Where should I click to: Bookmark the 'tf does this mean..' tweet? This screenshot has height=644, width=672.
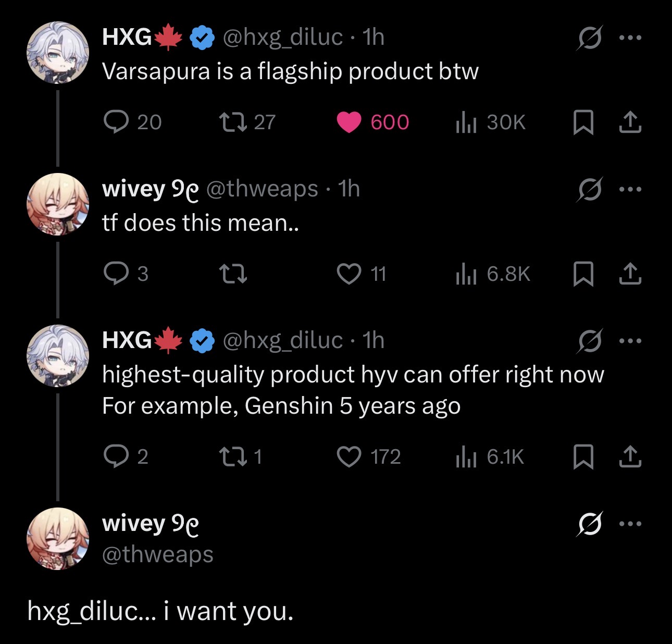point(583,274)
